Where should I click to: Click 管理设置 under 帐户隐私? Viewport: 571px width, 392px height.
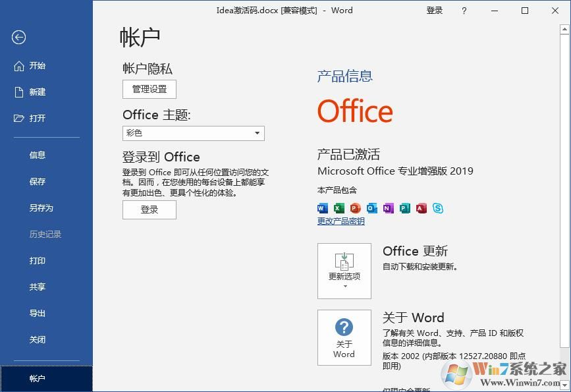pyautogui.click(x=149, y=89)
